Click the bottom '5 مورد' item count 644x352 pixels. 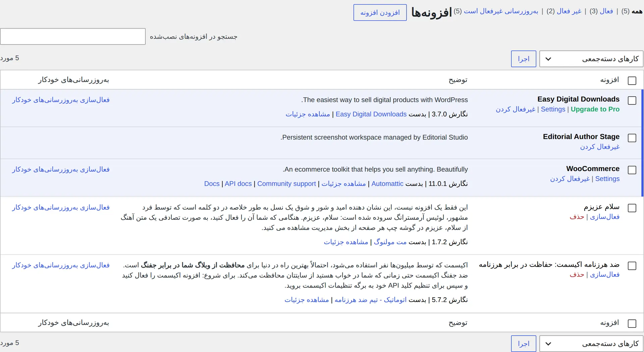10,343
